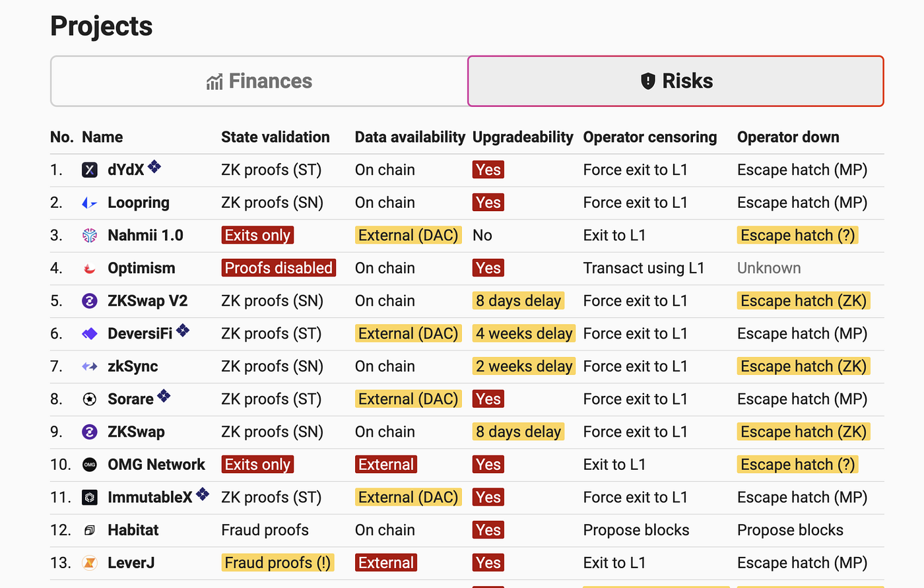The image size is (924, 588).
Task: Open the Habitat project link
Action: 133,530
